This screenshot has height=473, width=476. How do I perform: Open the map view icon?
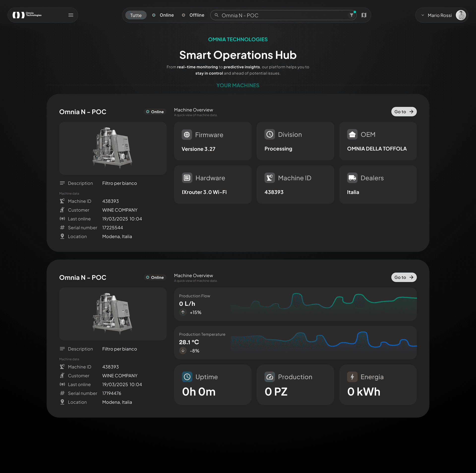(x=364, y=15)
